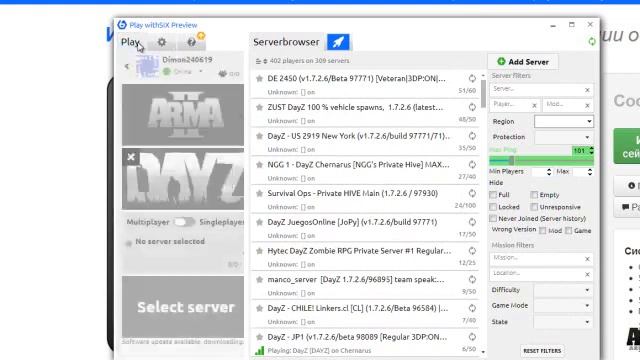The height and width of the screenshot is (360, 640).
Task: Check Hide Unresponsive servers
Action: click(534, 207)
